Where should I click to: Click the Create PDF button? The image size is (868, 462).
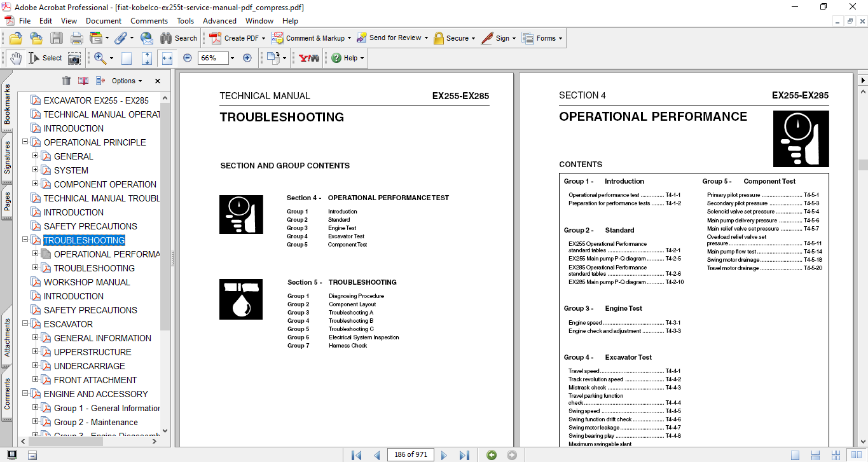tap(235, 38)
